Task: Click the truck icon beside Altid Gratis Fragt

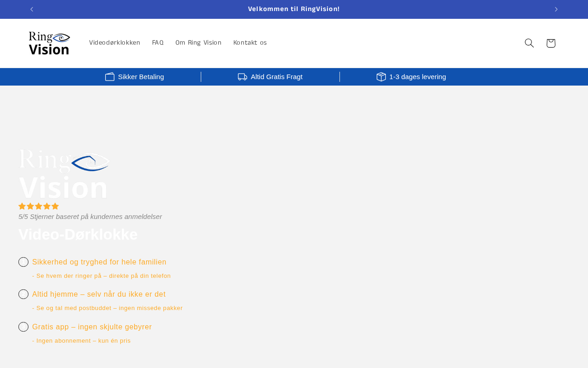Action: pos(243,77)
